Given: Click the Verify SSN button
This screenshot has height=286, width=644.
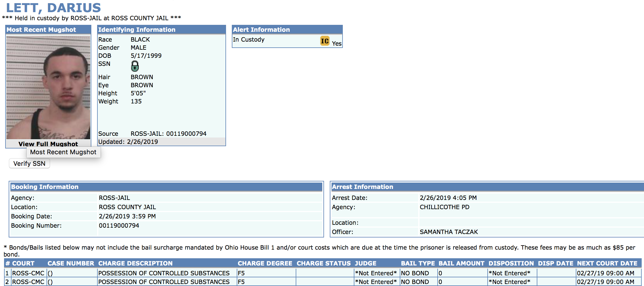Looking at the screenshot, I should point(29,164).
